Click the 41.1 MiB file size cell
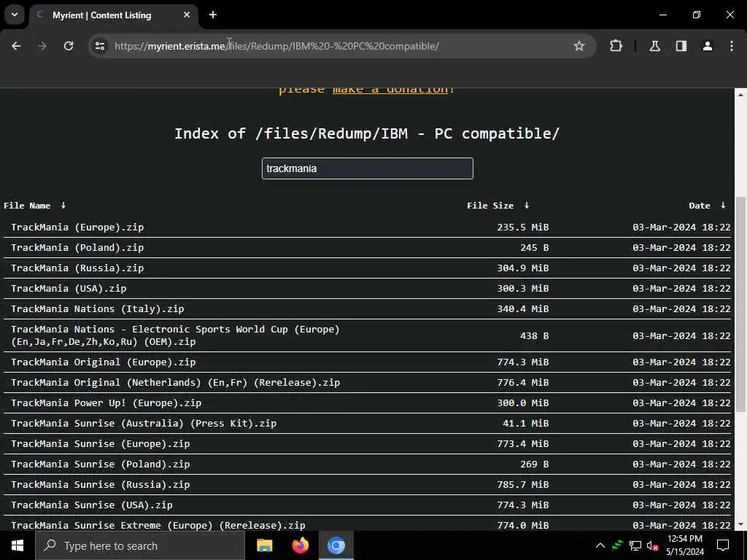 (x=525, y=424)
